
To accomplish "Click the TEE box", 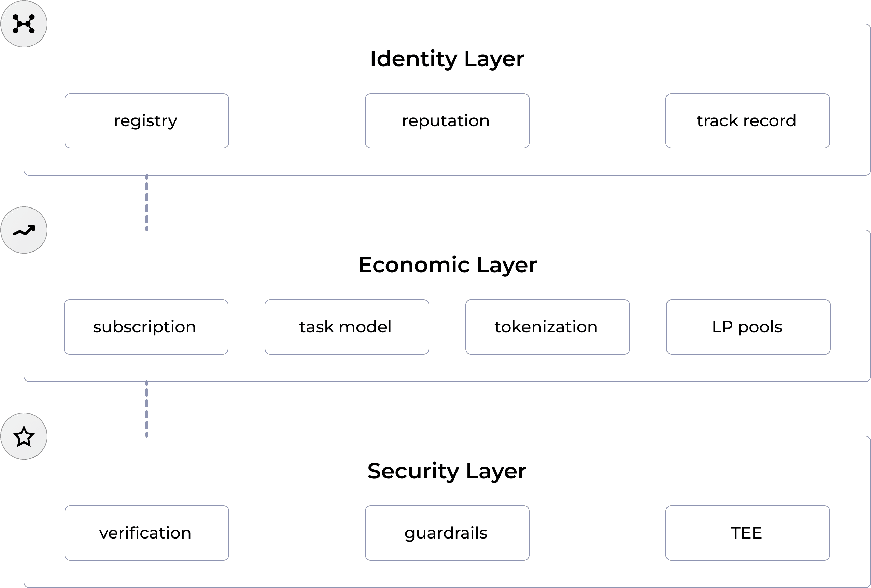I will coord(747,533).
